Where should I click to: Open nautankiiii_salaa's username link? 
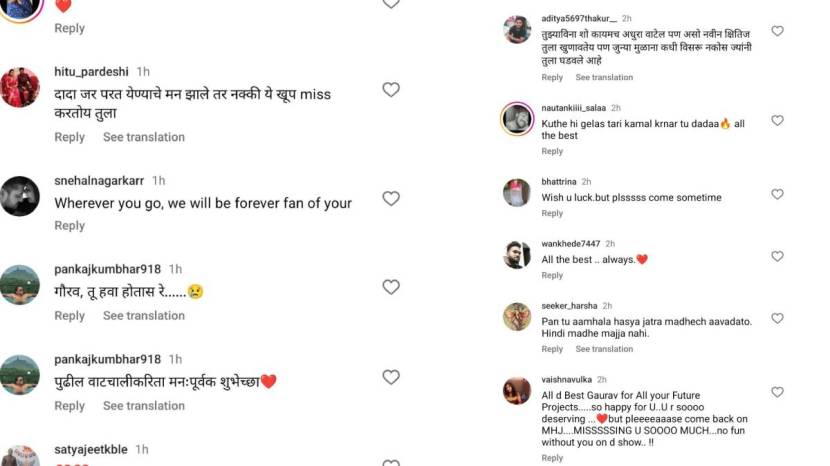tap(573, 107)
